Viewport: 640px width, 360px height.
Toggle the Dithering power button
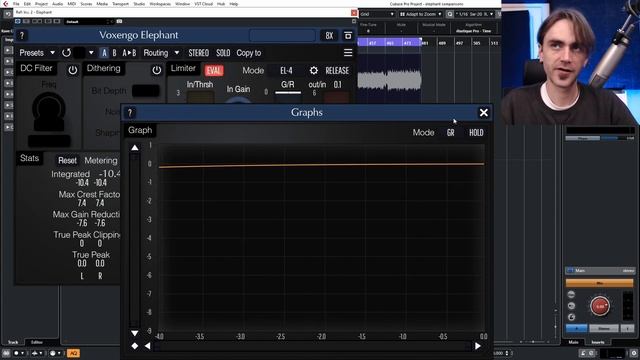click(x=157, y=70)
